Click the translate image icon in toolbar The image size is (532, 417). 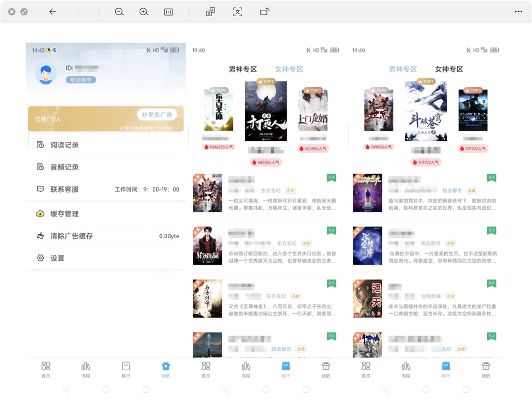click(211, 12)
